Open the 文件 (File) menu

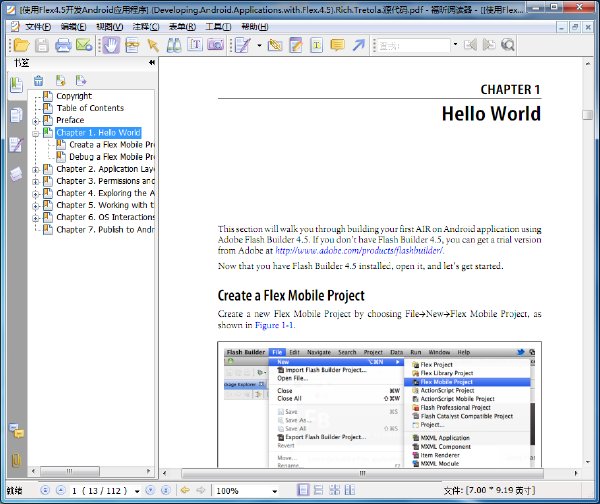tap(38, 27)
